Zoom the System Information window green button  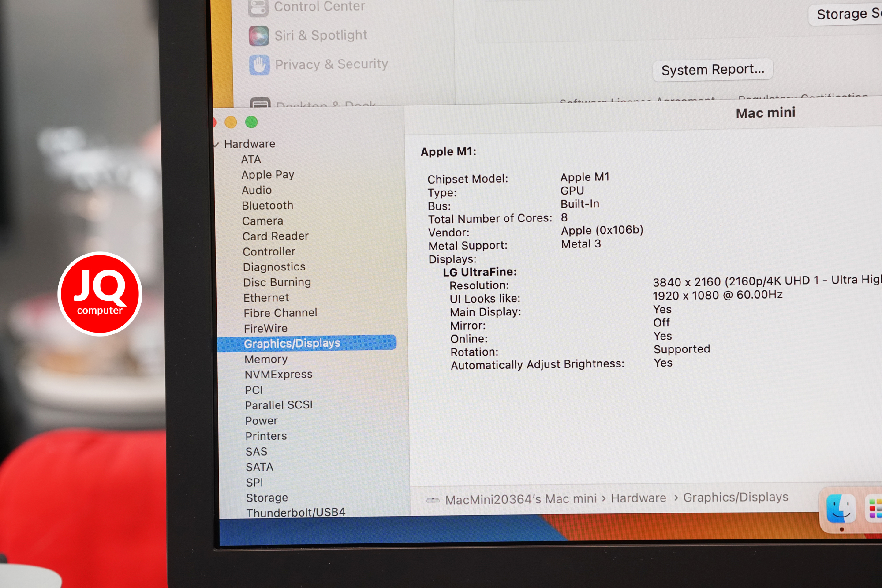[251, 122]
